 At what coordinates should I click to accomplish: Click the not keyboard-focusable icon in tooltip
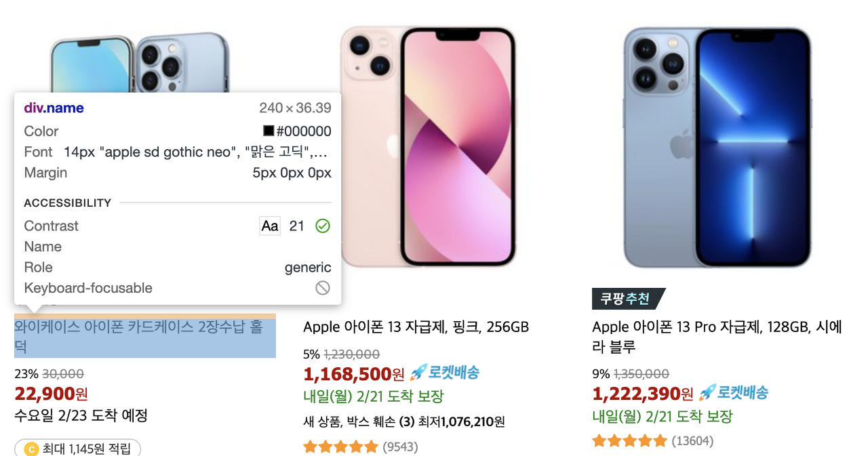[323, 288]
